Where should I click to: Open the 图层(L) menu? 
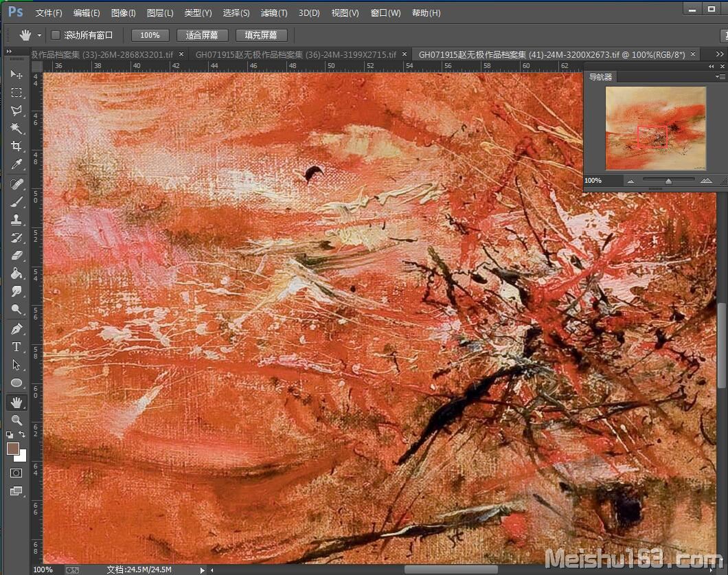pos(160,13)
